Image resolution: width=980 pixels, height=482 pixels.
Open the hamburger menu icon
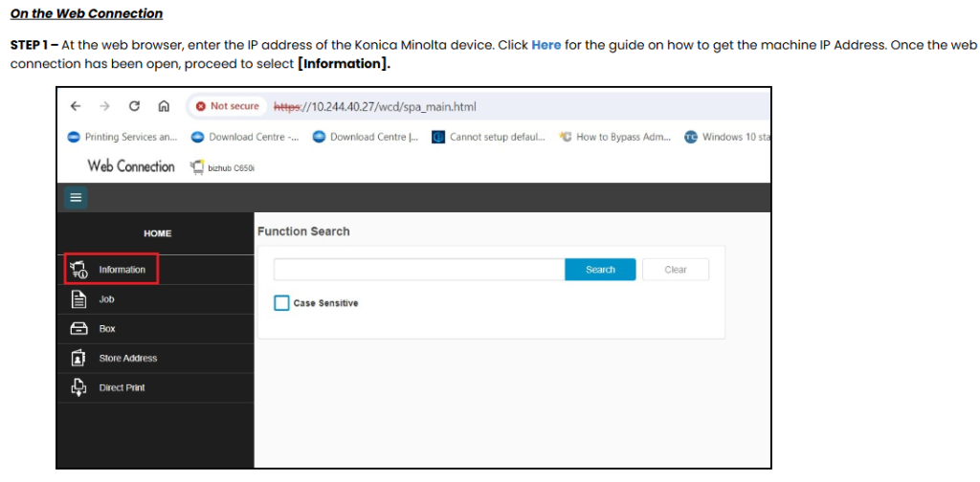(76, 198)
